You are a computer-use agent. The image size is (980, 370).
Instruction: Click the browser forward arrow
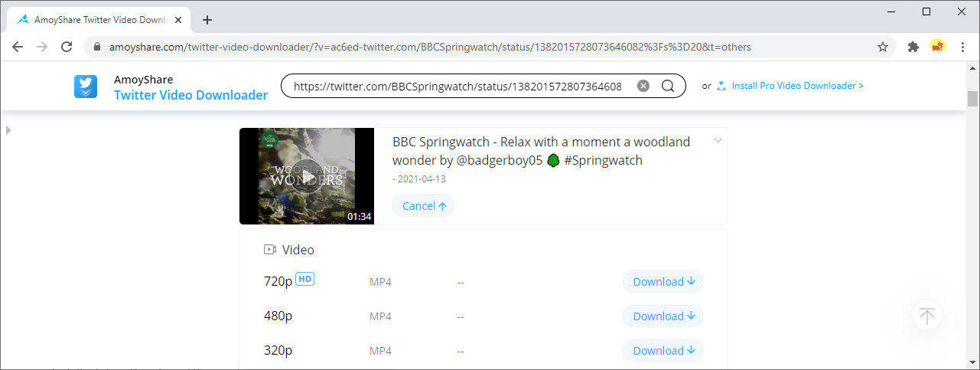coord(42,47)
